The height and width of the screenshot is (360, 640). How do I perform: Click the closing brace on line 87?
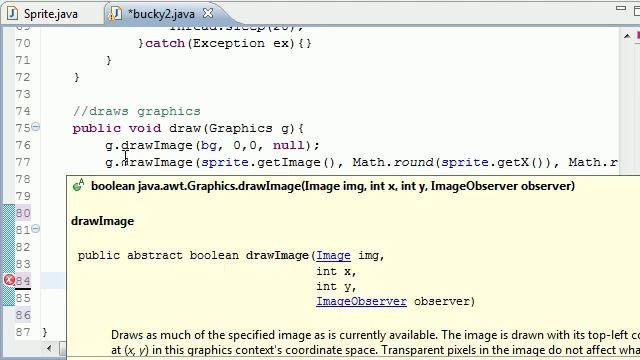(45, 332)
